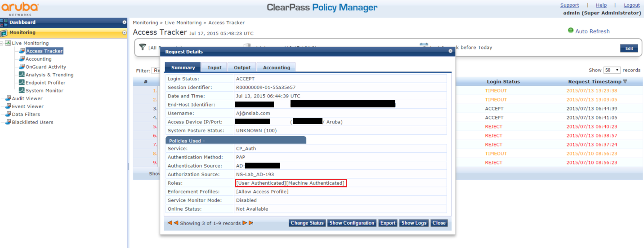Go to previous record arrow
The image size is (644, 248).
176,223
